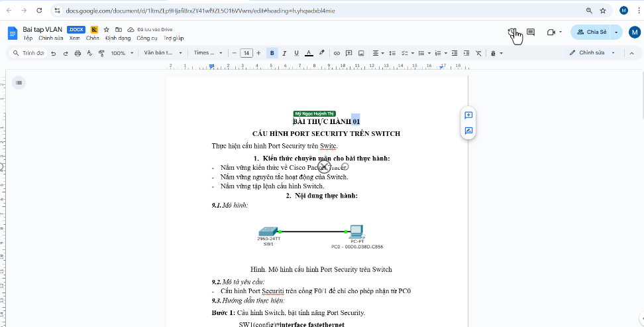This screenshot has height=327, width=644.
Task: Star this document
Action: pyautogui.click(x=106, y=30)
